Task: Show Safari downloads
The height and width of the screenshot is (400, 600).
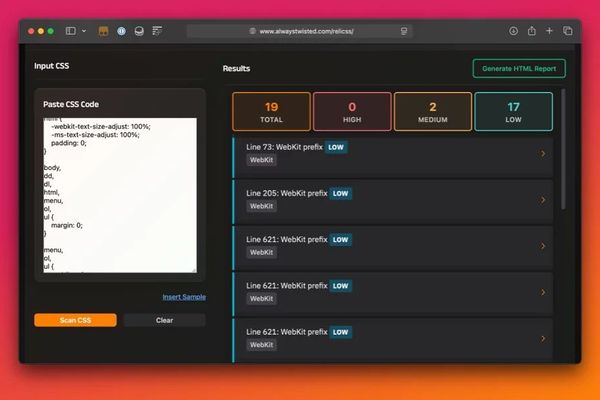Action: (x=514, y=31)
